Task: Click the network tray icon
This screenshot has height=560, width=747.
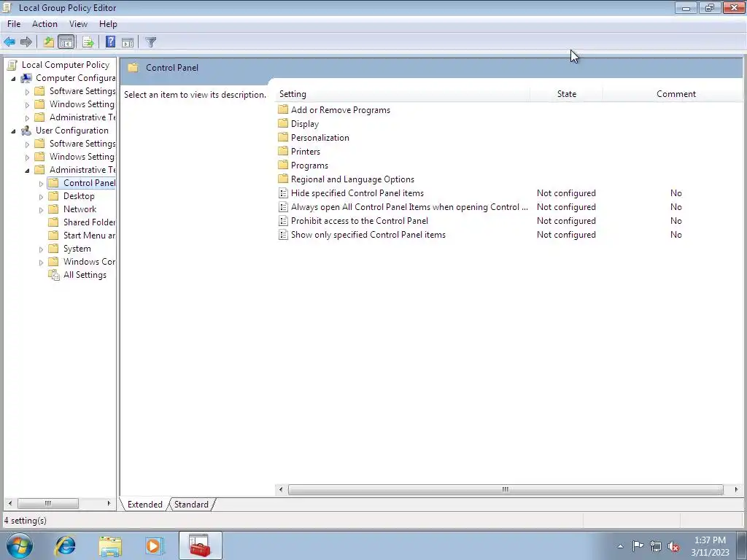Action: 656,546
